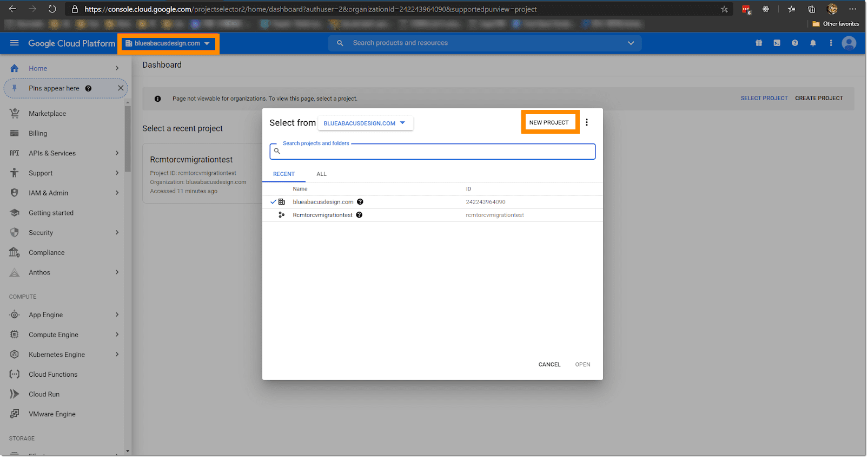Focus the Search projects and folders field
Image resolution: width=868 pixels, height=458 pixels.
tap(433, 151)
